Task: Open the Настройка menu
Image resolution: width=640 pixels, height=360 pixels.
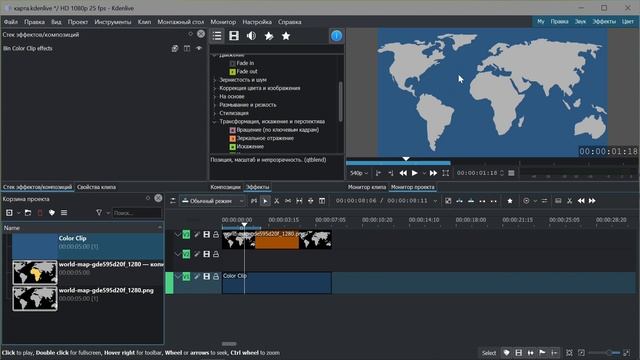Action: coord(257,22)
